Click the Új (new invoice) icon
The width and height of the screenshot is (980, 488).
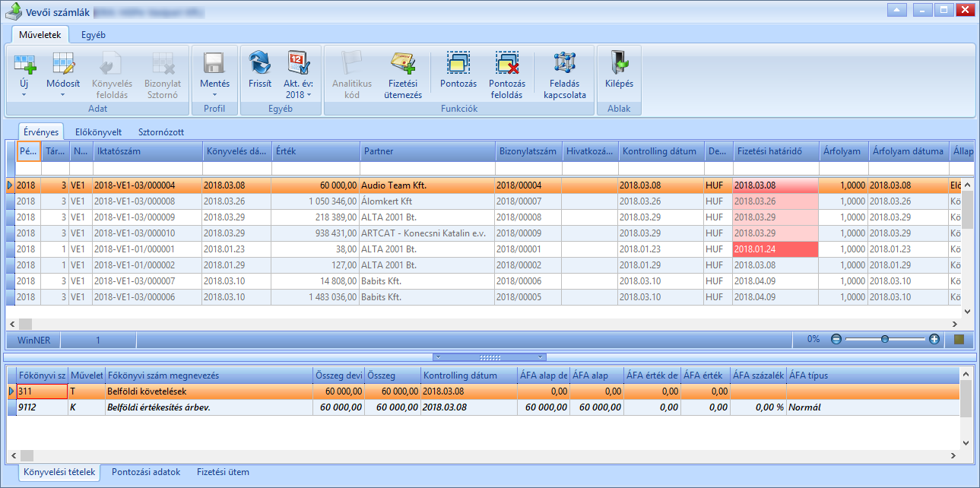tap(25, 62)
